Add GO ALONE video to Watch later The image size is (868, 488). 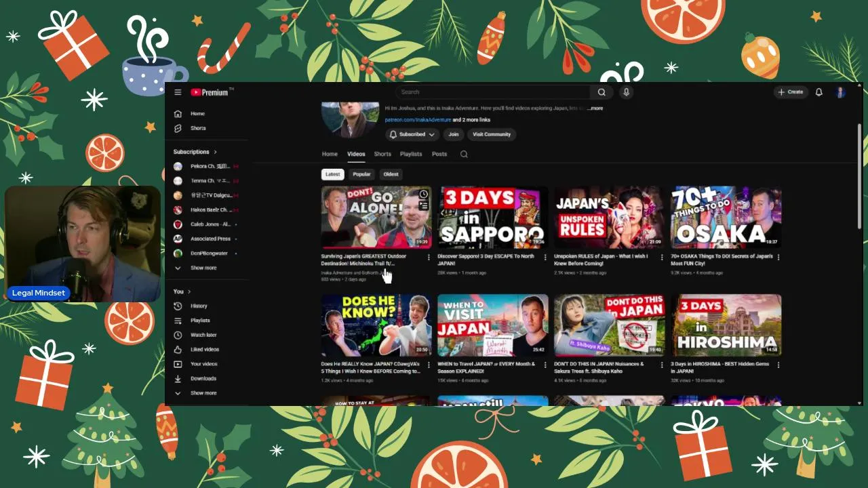click(x=423, y=195)
